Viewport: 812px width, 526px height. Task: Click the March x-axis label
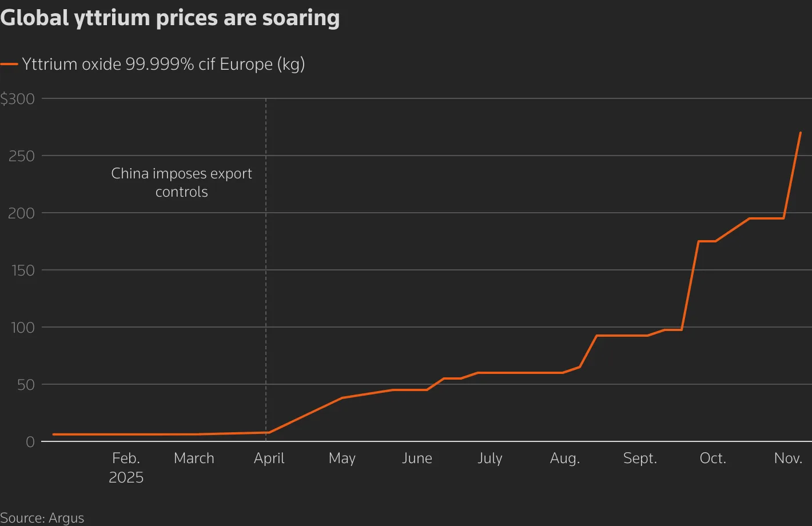194,459
